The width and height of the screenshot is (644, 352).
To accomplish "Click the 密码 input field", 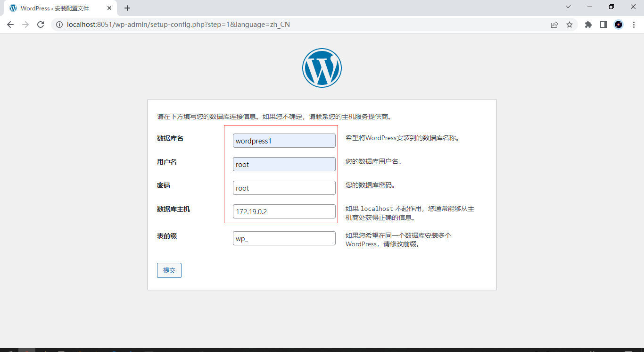I will (x=284, y=188).
